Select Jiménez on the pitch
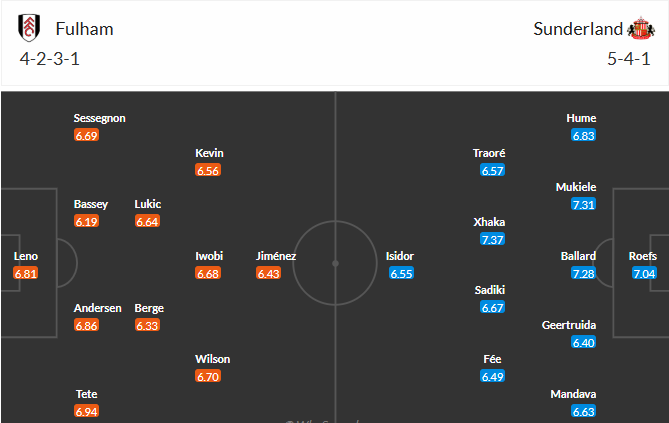 point(276,256)
